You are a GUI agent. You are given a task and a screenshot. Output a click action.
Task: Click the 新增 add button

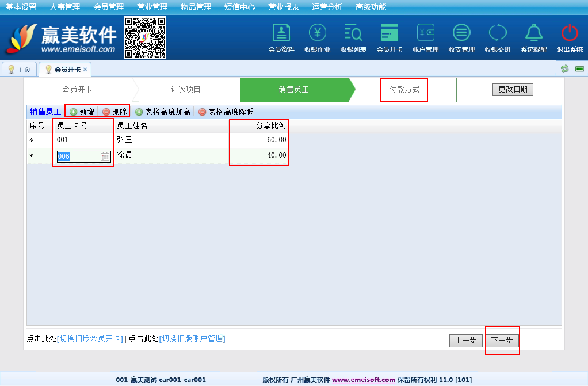click(82, 112)
